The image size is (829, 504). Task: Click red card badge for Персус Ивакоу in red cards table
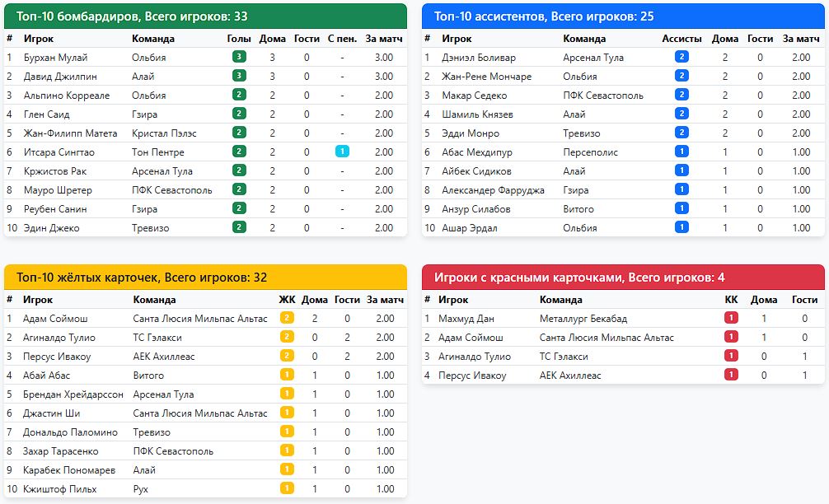[731, 375]
